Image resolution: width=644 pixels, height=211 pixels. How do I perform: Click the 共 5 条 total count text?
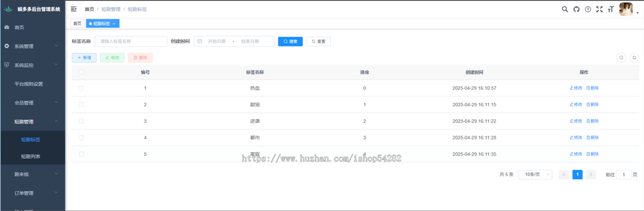click(x=507, y=174)
